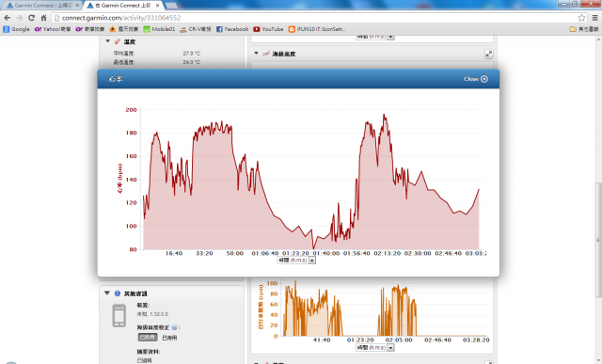The image size is (602, 364).
Task: Go forward using browser forward arrow
Action: pos(20,18)
